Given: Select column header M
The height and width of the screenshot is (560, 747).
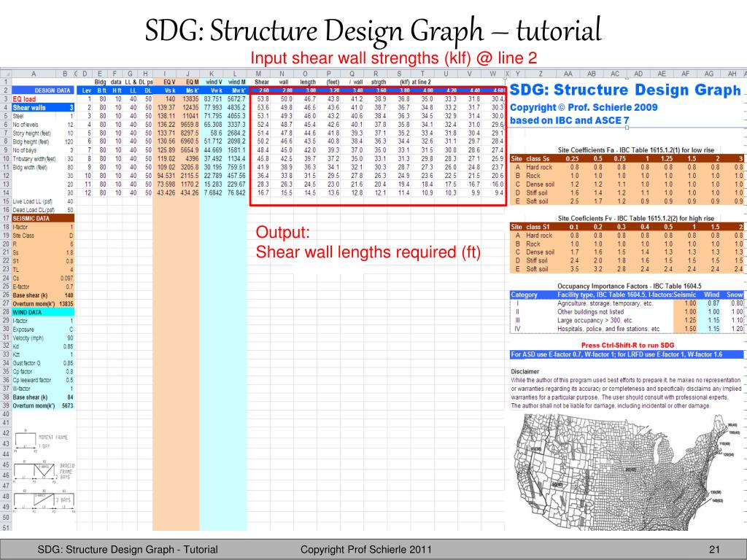Looking at the screenshot, I should 258,74.
